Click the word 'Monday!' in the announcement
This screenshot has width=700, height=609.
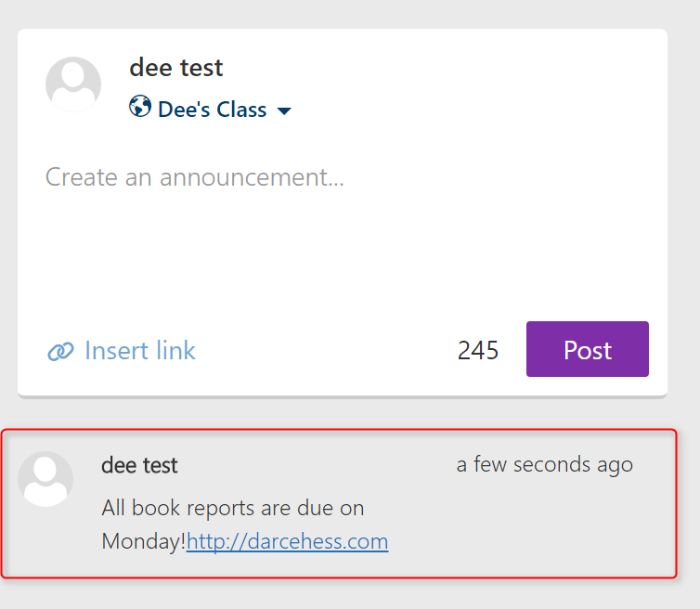click(x=144, y=541)
